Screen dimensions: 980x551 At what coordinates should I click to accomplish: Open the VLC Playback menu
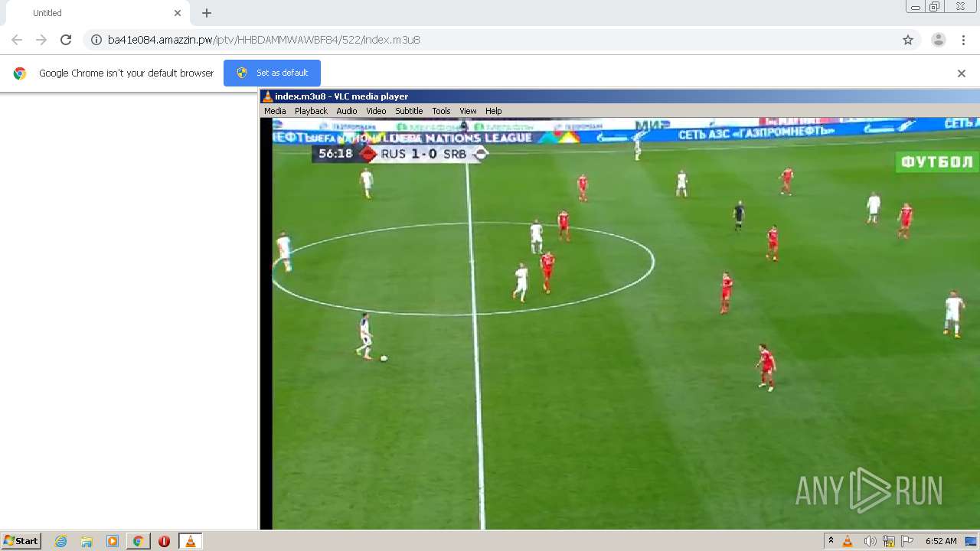(x=311, y=111)
